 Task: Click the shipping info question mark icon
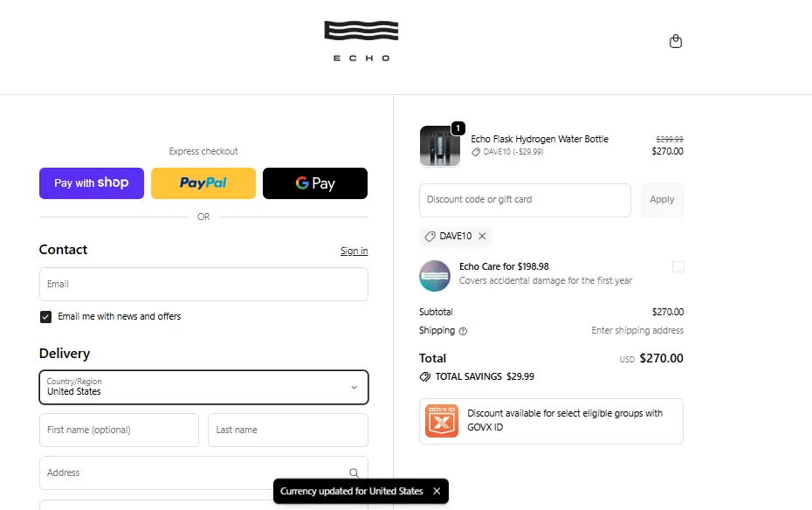[463, 331]
